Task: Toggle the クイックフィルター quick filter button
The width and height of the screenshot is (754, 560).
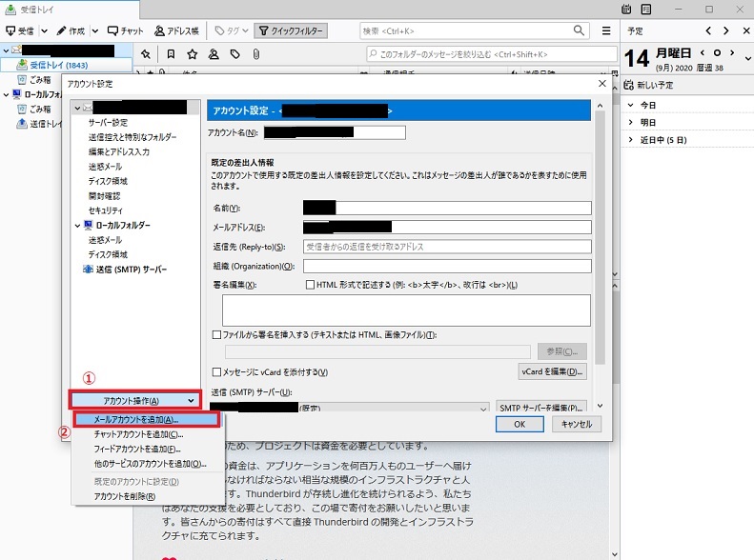Action: coord(291,31)
